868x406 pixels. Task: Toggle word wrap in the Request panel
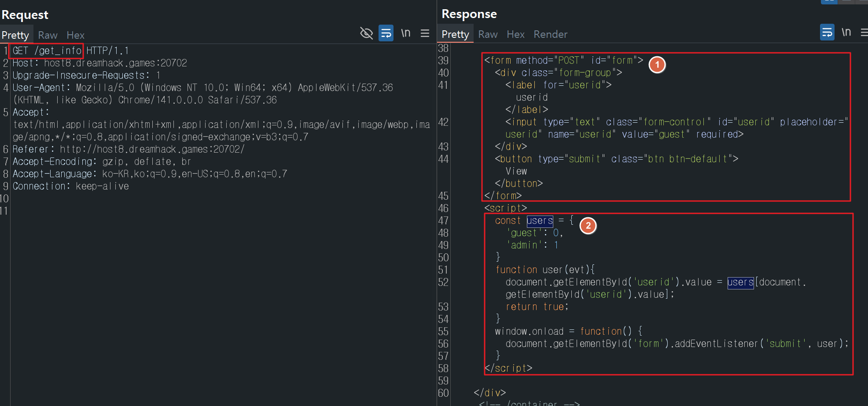[x=386, y=33]
